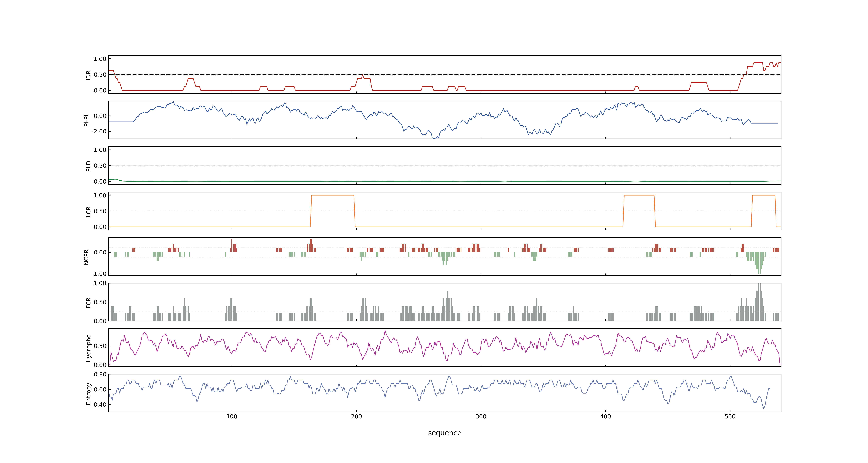Click the FCR y-axis label
The height and width of the screenshot is (463, 868).
point(88,302)
